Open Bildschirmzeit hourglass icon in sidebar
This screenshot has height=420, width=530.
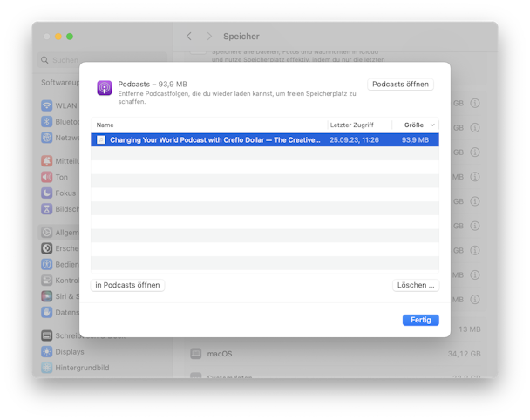click(47, 209)
